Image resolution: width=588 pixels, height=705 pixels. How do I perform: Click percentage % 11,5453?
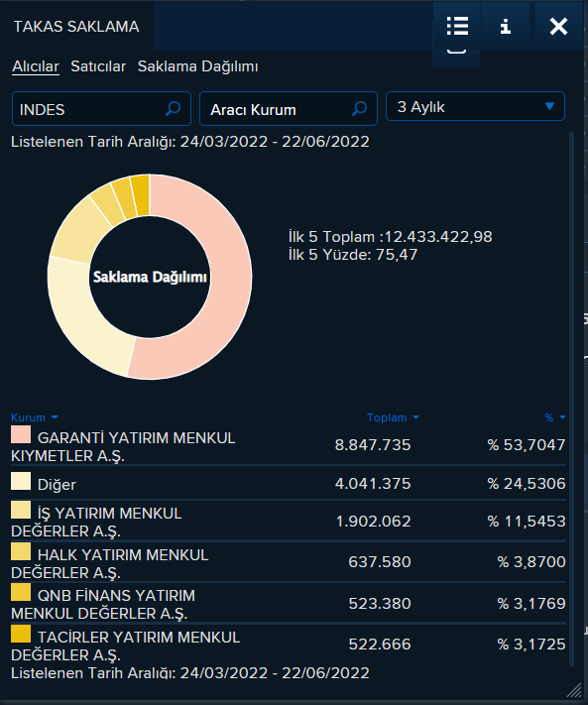click(527, 522)
